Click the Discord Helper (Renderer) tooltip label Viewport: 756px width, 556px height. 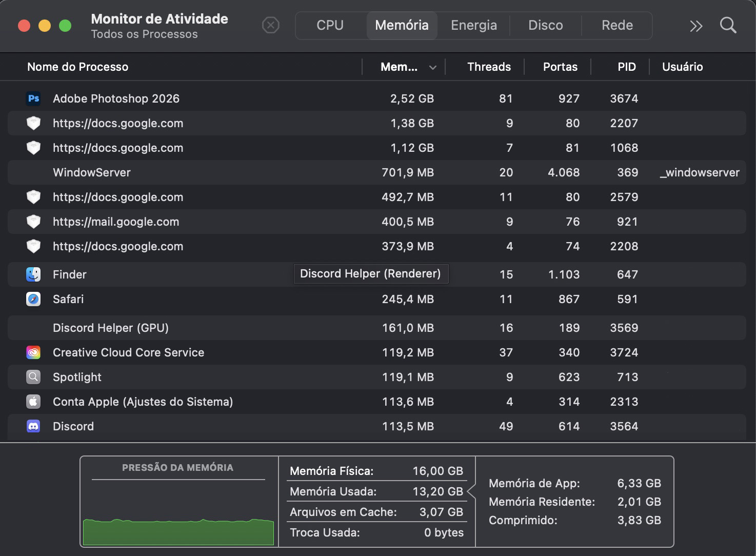point(370,273)
